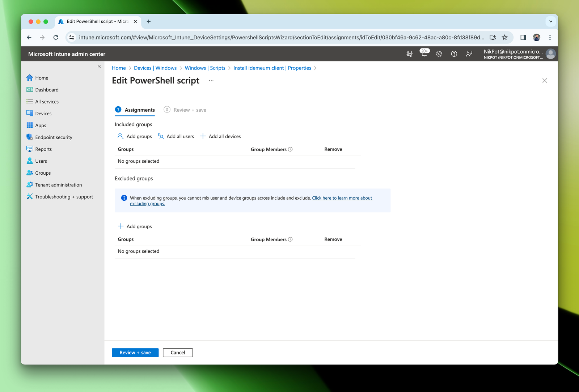Screen dimensions: 579x392
Task: Open the browser side panel icon
Action: 523,37
